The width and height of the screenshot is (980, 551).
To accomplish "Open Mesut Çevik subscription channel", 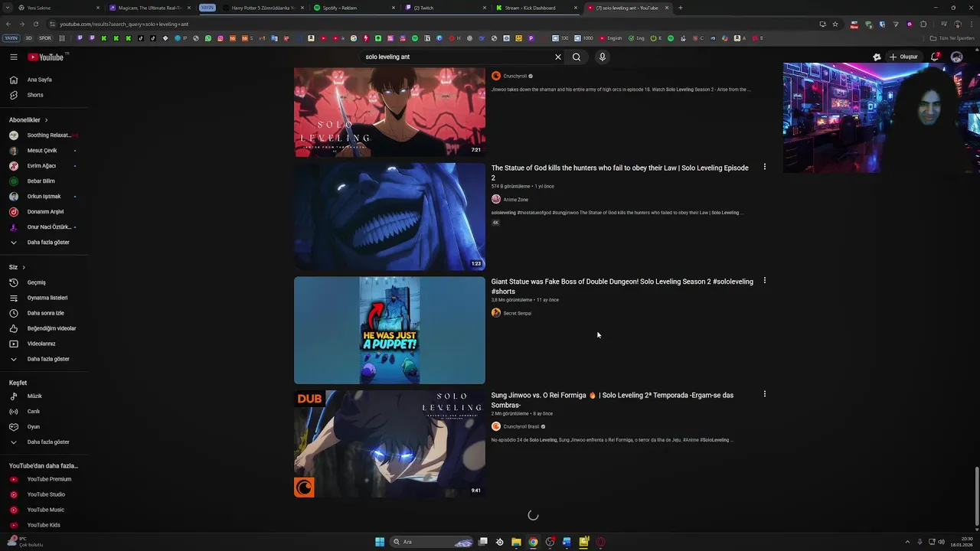I will click(44, 151).
